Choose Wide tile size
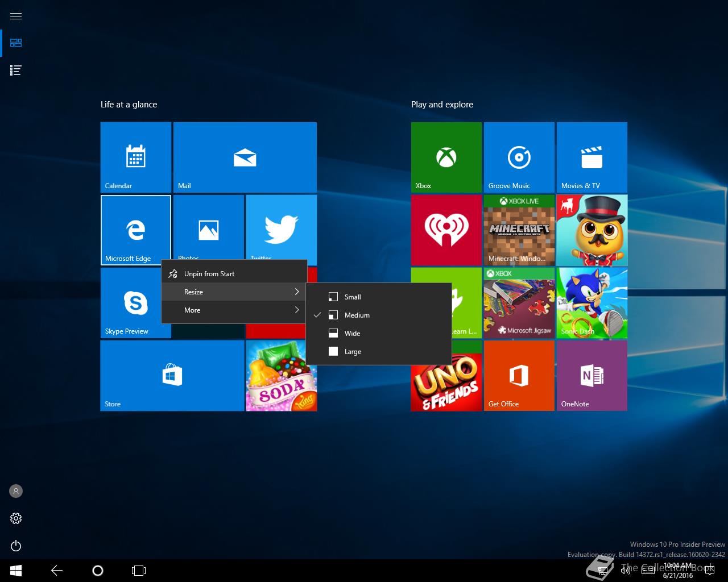Image resolution: width=728 pixels, height=582 pixels. pyautogui.click(x=379, y=333)
